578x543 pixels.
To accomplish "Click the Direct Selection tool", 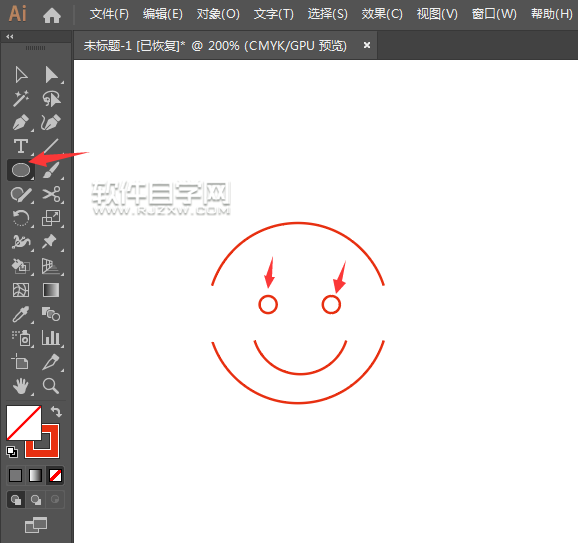I will [x=51, y=75].
